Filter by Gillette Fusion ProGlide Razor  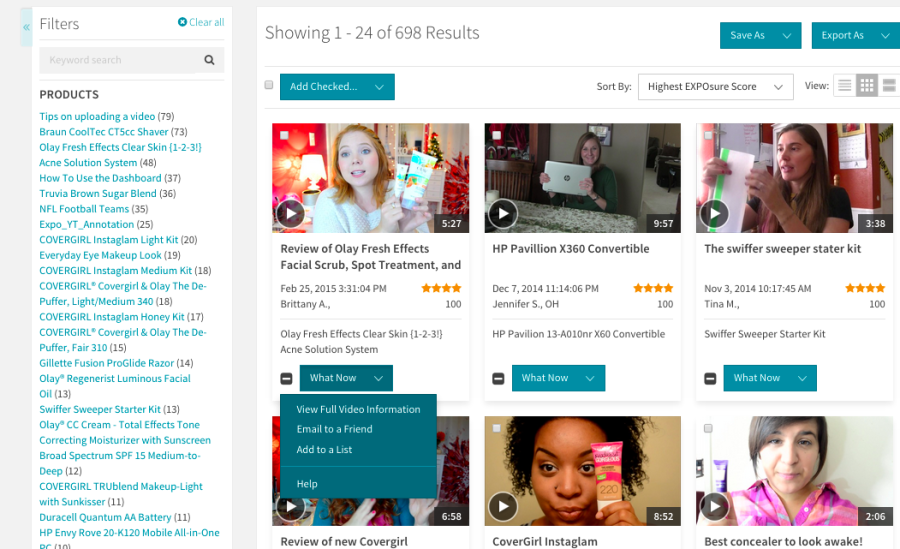tap(106, 363)
